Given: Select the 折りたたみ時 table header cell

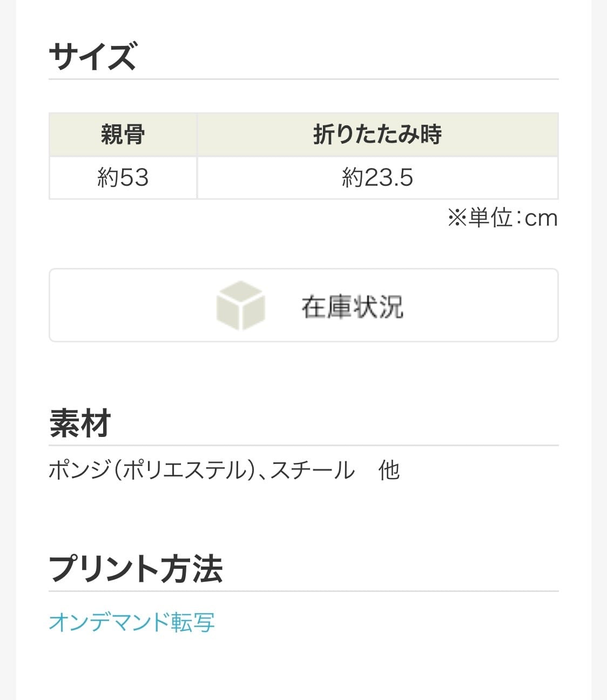Looking at the screenshot, I should pyautogui.click(x=377, y=134).
